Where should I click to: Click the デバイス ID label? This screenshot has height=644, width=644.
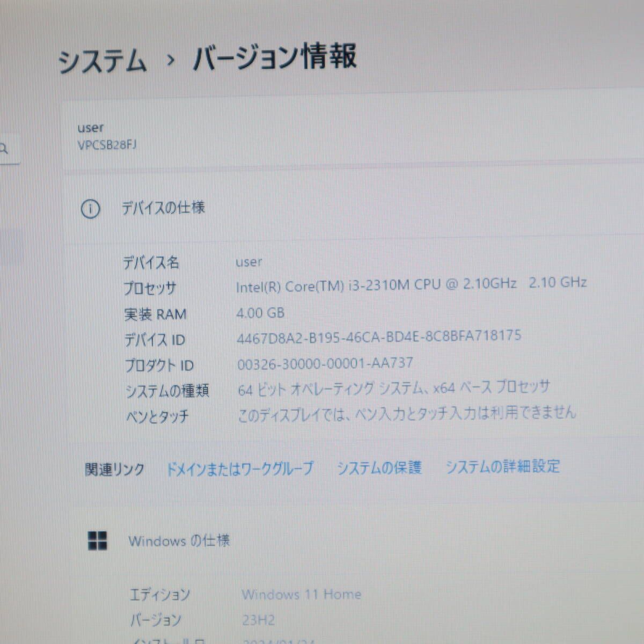pos(155,340)
